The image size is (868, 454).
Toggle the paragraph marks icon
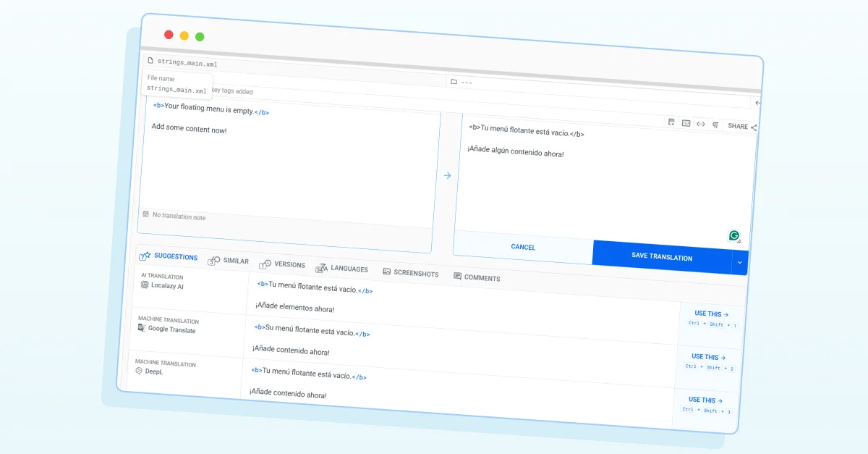(x=715, y=125)
